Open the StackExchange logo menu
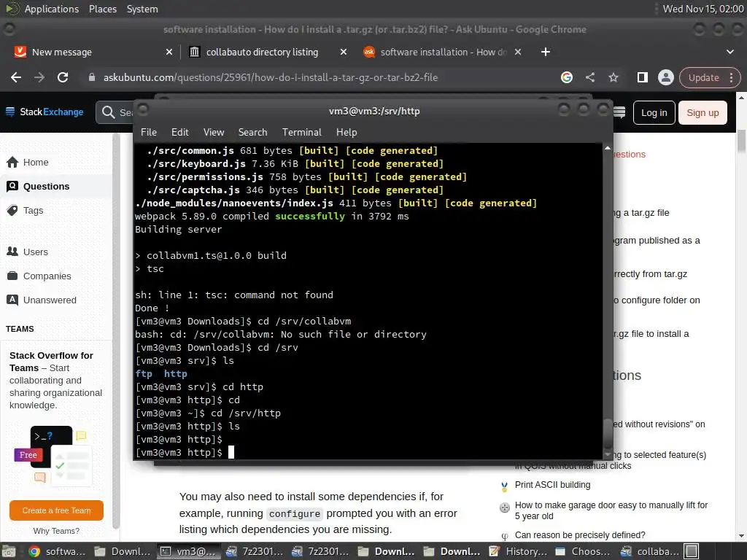Viewport: 747px width, 560px height. click(44, 112)
